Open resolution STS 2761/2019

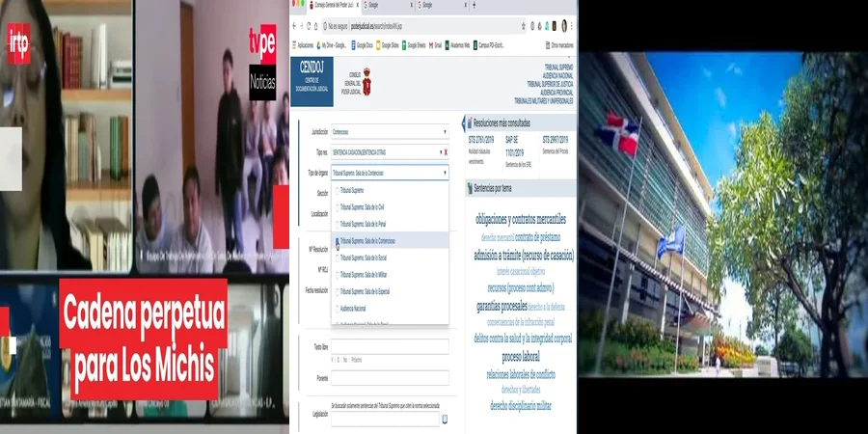(481, 140)
